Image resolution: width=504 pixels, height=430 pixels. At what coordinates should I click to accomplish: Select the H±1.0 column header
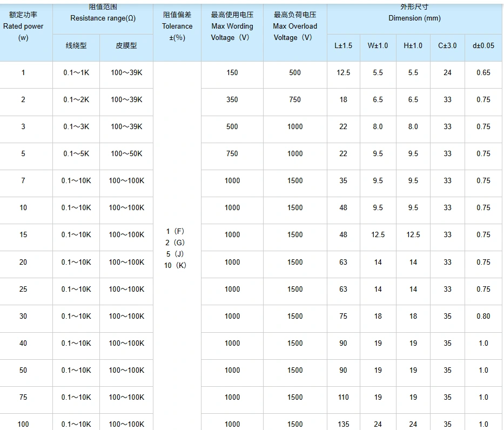tap(413, 46)
